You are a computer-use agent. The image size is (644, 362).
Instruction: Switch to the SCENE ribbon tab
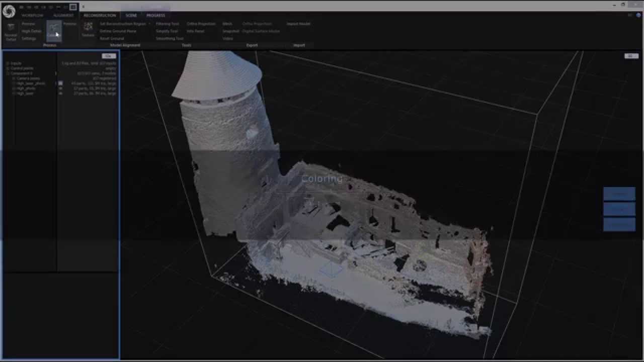[131, 15]
